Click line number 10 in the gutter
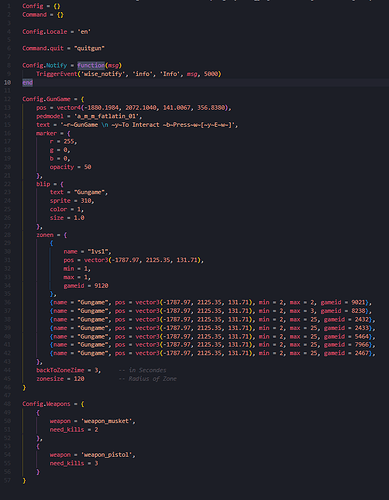The image size is (389, 500). 7,82
